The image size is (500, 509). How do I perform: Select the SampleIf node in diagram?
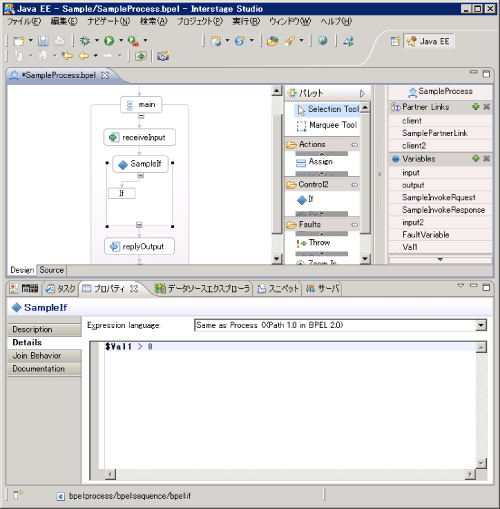(x=140, y=164)
